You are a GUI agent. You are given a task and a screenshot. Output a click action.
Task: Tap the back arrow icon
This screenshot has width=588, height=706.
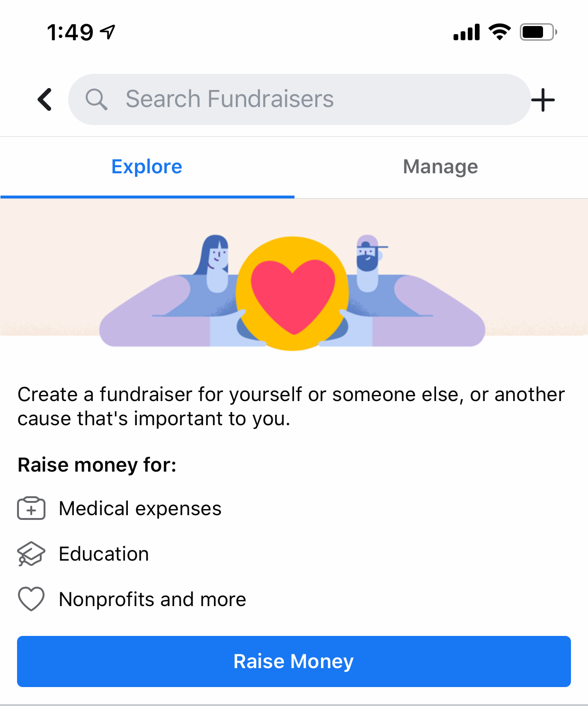click(45, 99)
